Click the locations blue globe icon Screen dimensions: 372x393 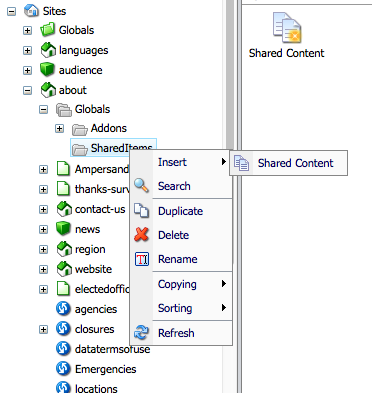coord(63,387)
